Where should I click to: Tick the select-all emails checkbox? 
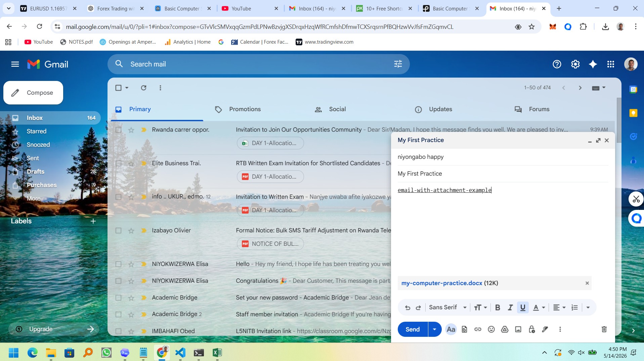[x=118, y=88]
